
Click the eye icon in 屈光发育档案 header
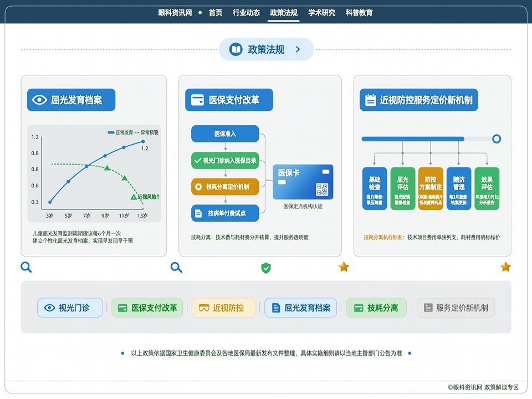point(39,100)
